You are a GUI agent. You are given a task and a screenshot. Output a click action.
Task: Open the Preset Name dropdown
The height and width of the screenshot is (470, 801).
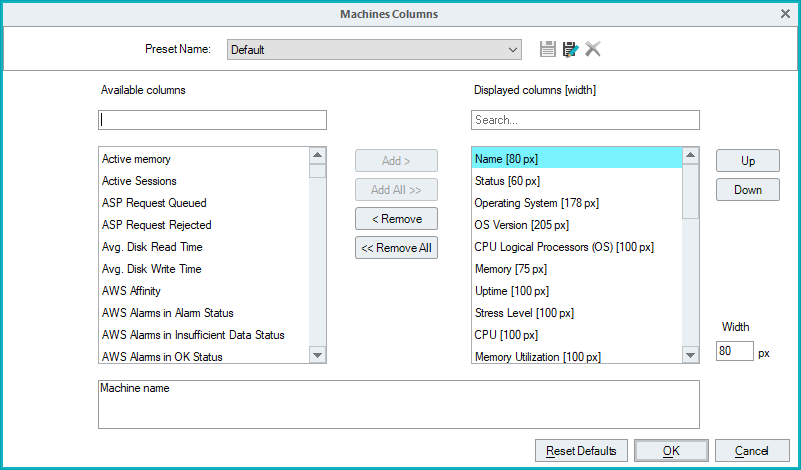513,49
